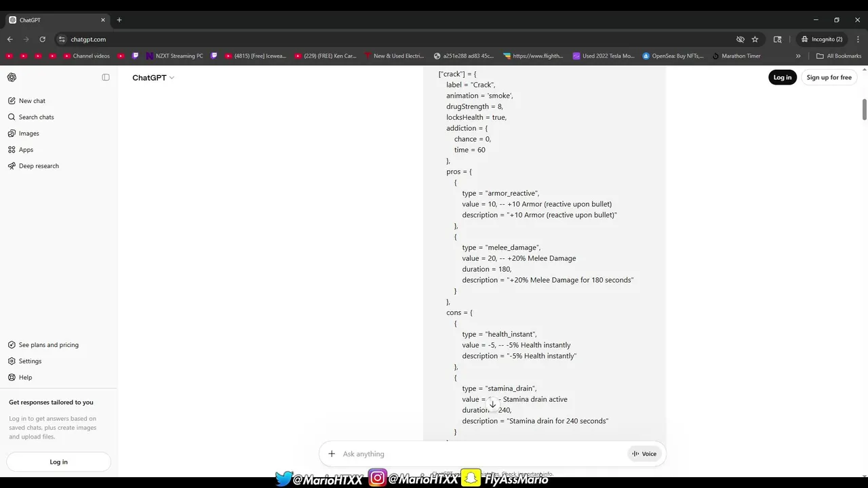The image size is (868, 488).
Task: Click Sign up for free
Action: pos(829,77)
